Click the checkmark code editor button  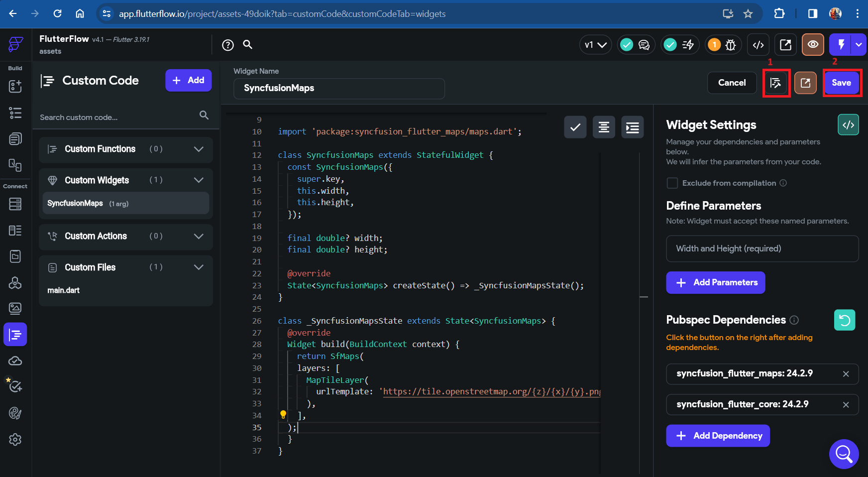tap(575, 127)
